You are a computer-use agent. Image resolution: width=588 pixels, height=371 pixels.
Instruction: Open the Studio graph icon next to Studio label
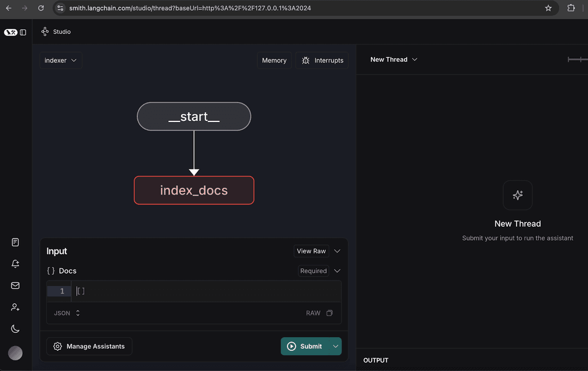[45, 31]
